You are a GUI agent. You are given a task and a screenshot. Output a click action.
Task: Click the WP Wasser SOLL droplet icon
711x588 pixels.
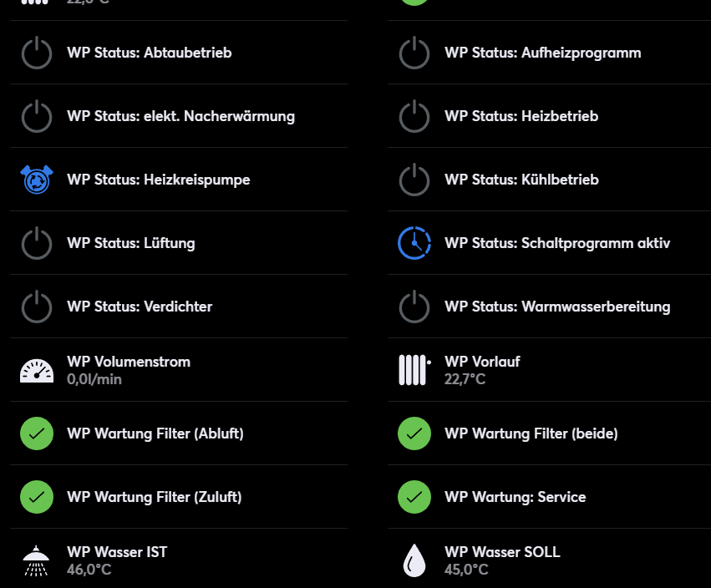point(414,560)
